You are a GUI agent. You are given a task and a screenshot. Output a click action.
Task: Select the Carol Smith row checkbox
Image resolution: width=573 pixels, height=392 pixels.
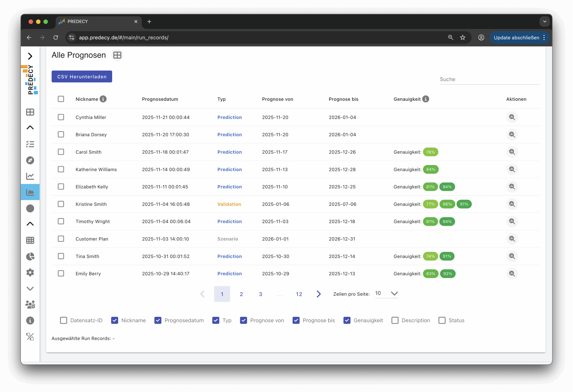click(61, 152)
